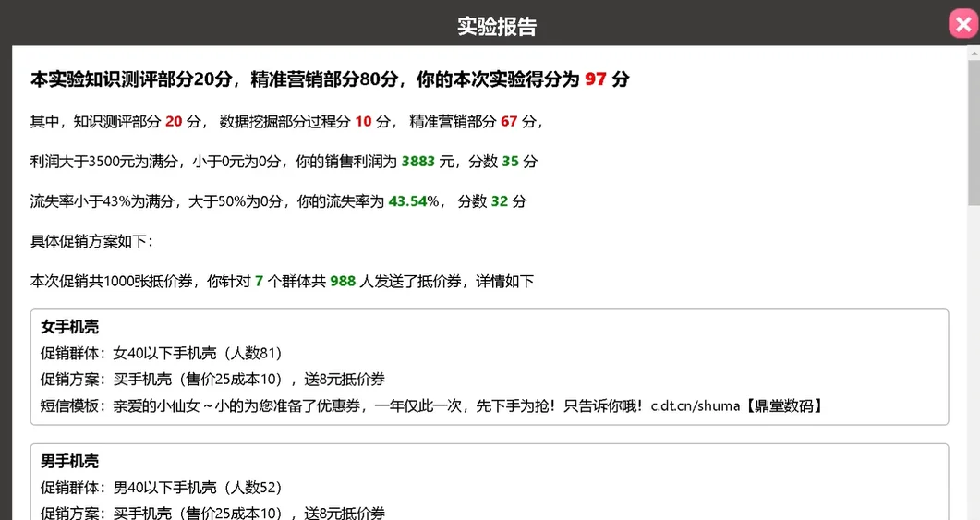Viewport: 980px width, 520px height.
Task: Click the 男手机壳 card heading
Action: point(69,461)
